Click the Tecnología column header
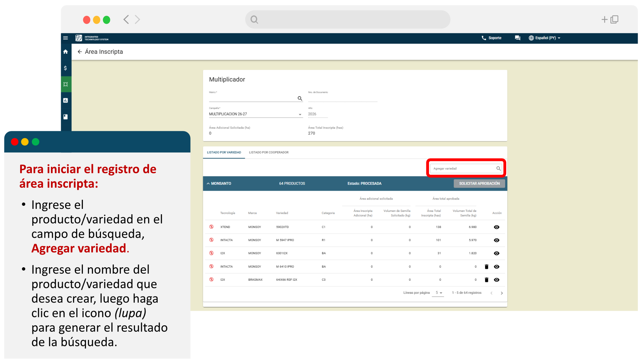This screenshot has width=644, height=363. coord(228,213)
